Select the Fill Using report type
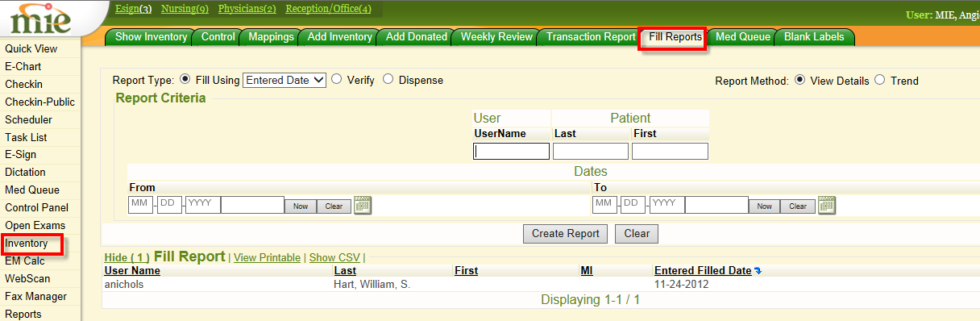This screenshot has width=980, height=321. [x=185, y=80]
